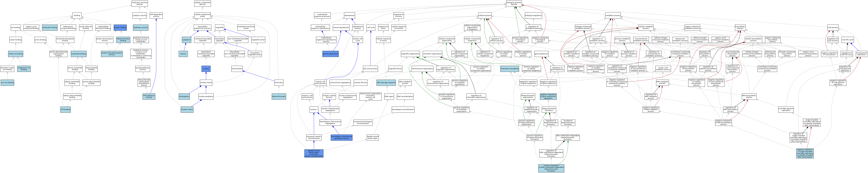Select the 'nuclear periphery' node
Screen dimensions: 868x173
[x=206, y=97]
